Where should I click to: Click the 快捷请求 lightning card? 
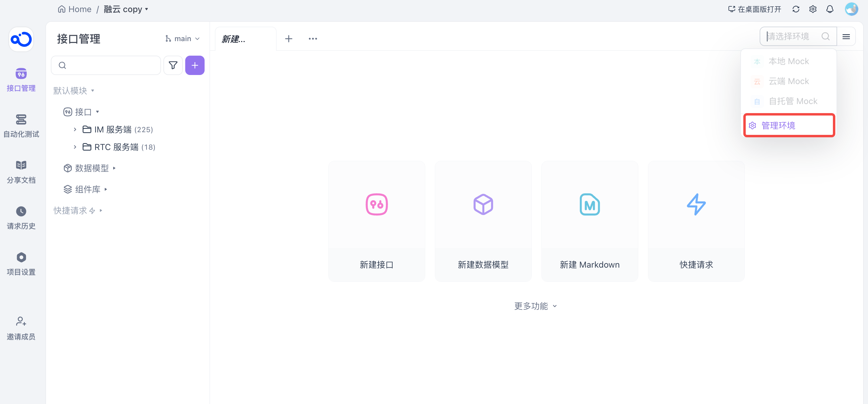click(696, 221)
